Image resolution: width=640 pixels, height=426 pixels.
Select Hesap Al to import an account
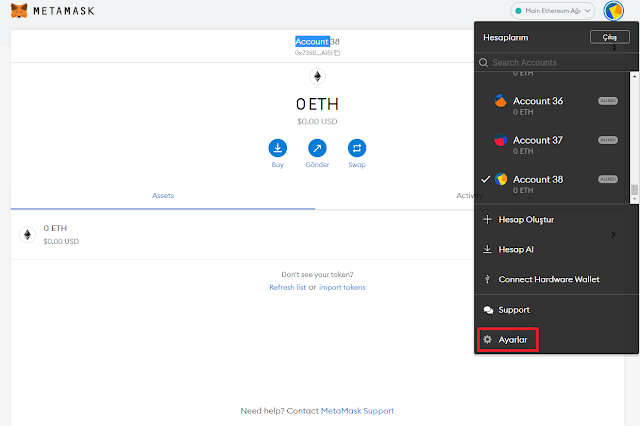(515, 249)
